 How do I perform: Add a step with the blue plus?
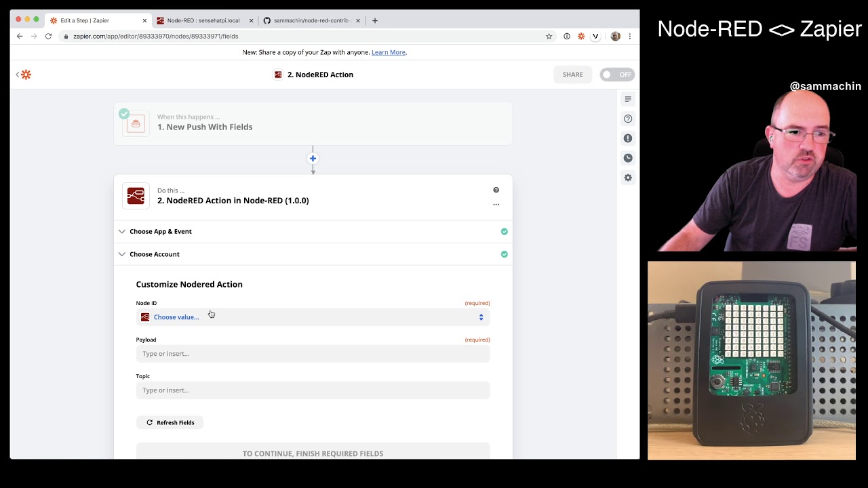pos(313,159)
